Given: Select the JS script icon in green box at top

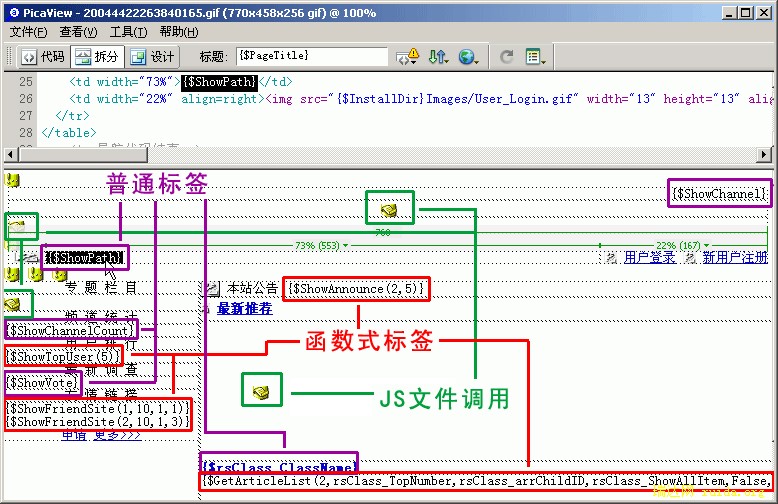Looking at the screenshot, I should [389, 209].
